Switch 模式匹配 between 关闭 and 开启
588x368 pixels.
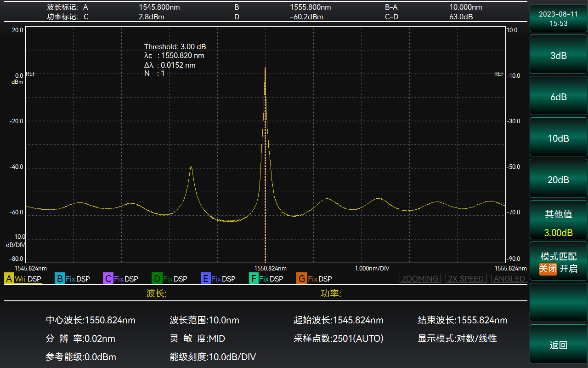click(558, 263)
